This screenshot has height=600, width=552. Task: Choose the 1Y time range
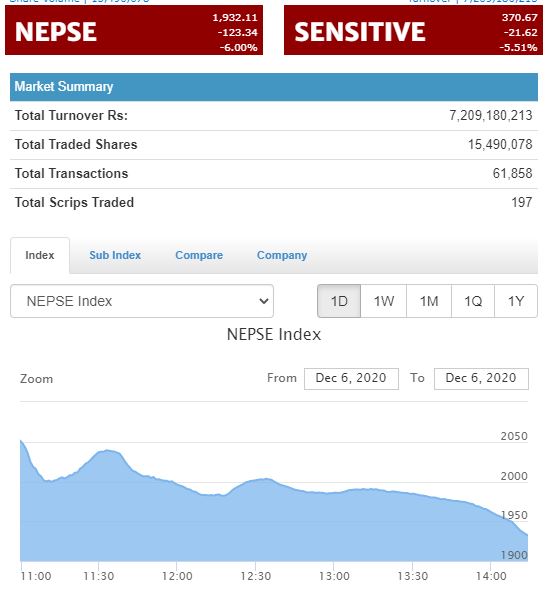516,301
